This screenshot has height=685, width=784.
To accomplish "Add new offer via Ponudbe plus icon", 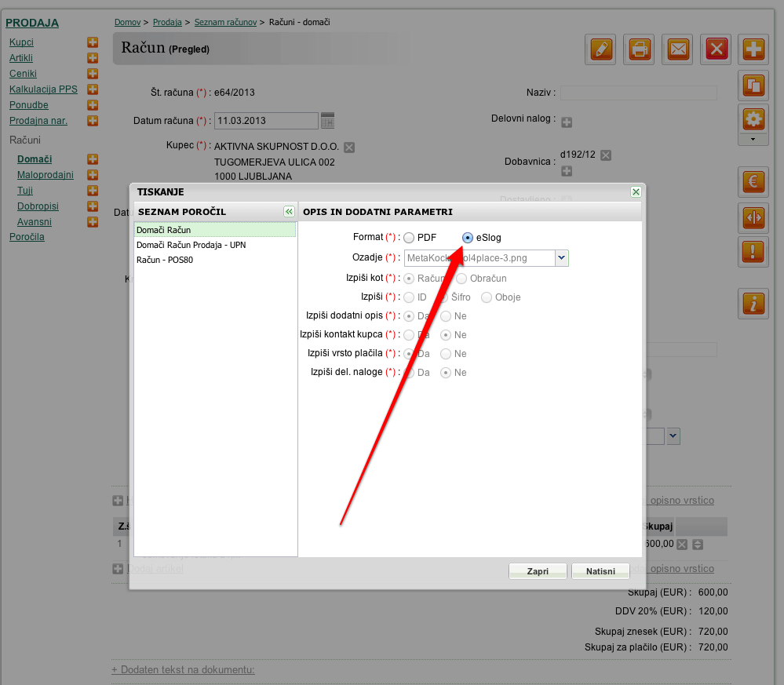I will point(93,105).
